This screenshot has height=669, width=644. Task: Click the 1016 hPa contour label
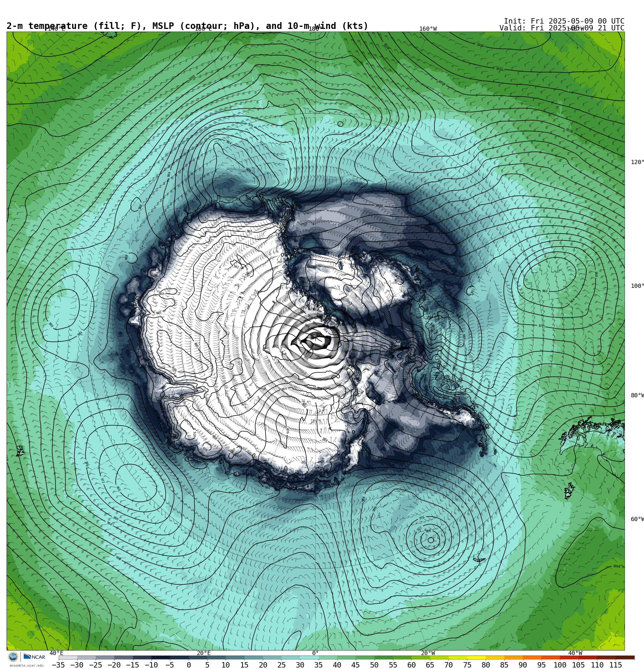coord(569,131)
